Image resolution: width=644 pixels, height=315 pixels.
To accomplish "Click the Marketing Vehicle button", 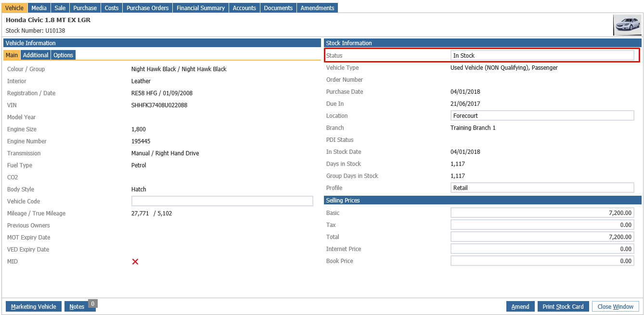I will 34,307.
